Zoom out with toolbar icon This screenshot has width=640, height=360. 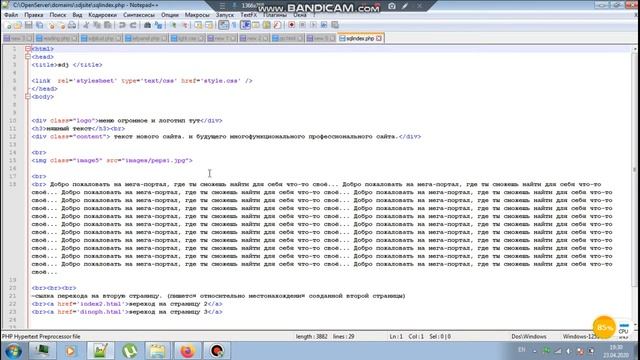184,25
